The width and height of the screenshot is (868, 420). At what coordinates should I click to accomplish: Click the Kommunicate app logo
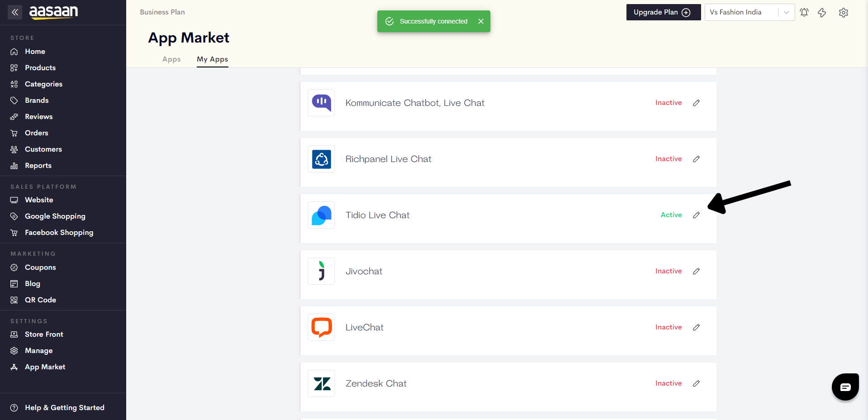321,103
